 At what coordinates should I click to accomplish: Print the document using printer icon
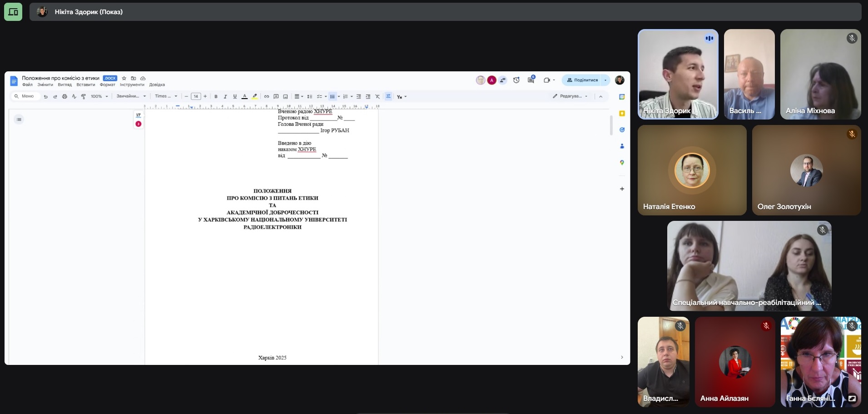point(64,96)
